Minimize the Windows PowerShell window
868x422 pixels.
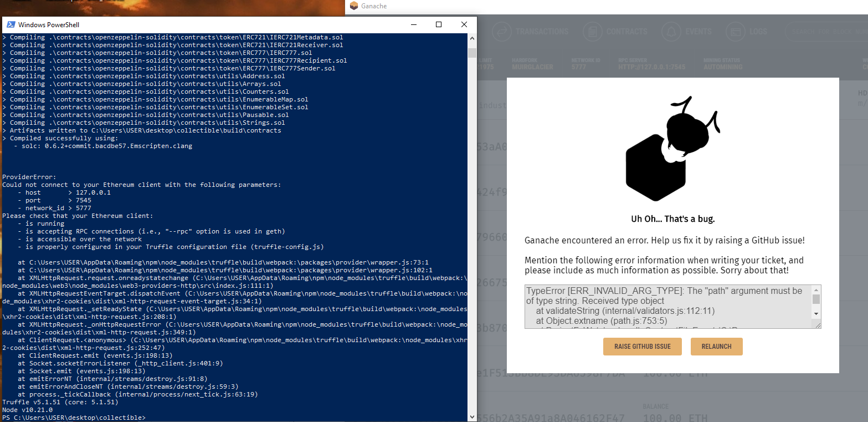click(x=413, y=24)
